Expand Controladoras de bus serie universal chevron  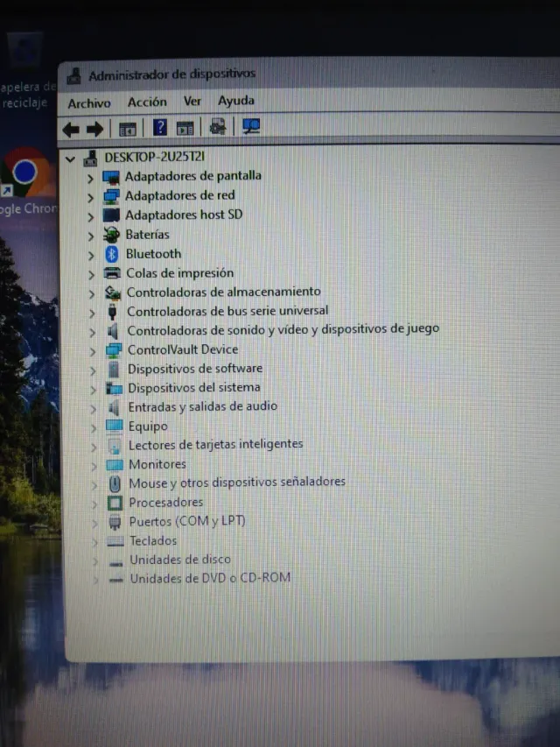[92, 314]
